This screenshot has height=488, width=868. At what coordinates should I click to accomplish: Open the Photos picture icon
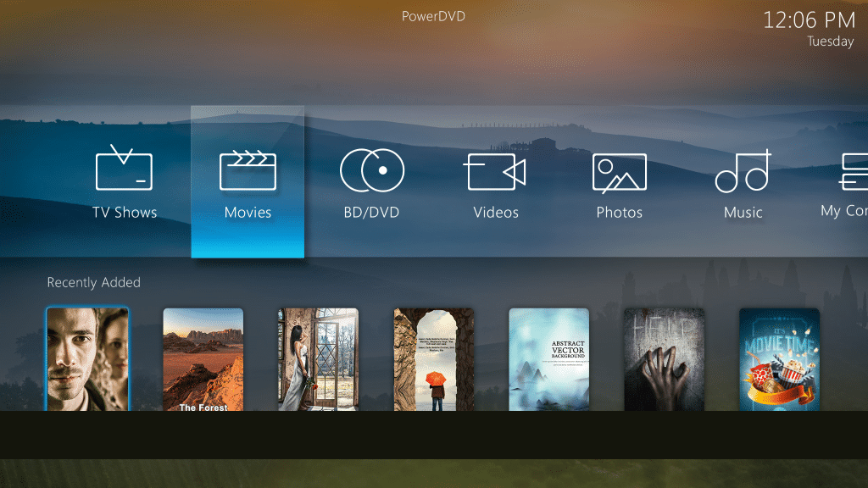(x=619, y=173)
